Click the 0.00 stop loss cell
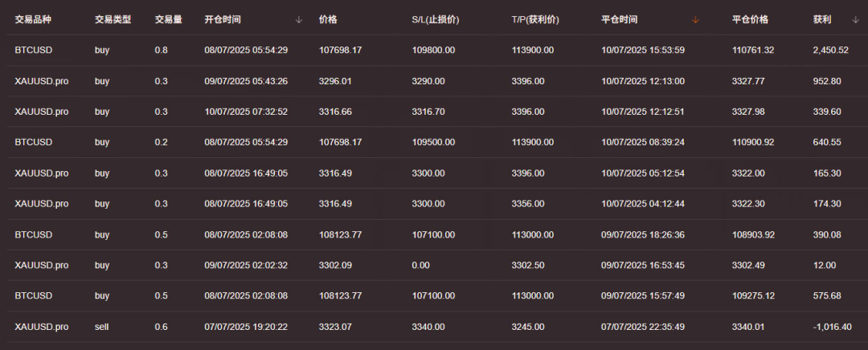The height and width of the screenshot is (350, 868). (420, 266)
